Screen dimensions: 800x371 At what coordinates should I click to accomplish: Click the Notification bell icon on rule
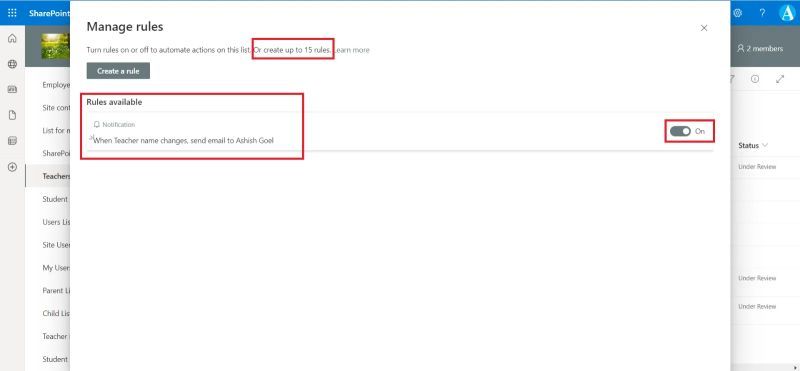point(96,125)
